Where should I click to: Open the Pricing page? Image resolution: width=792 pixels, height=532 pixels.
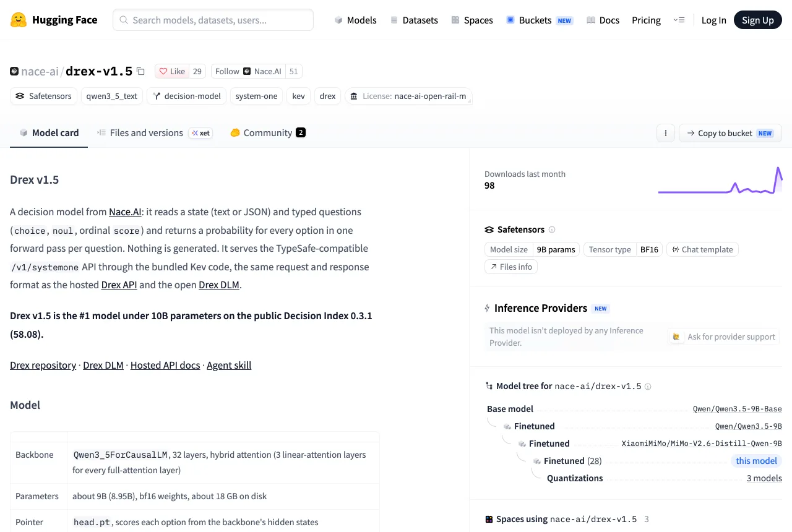tap(646, 20)
